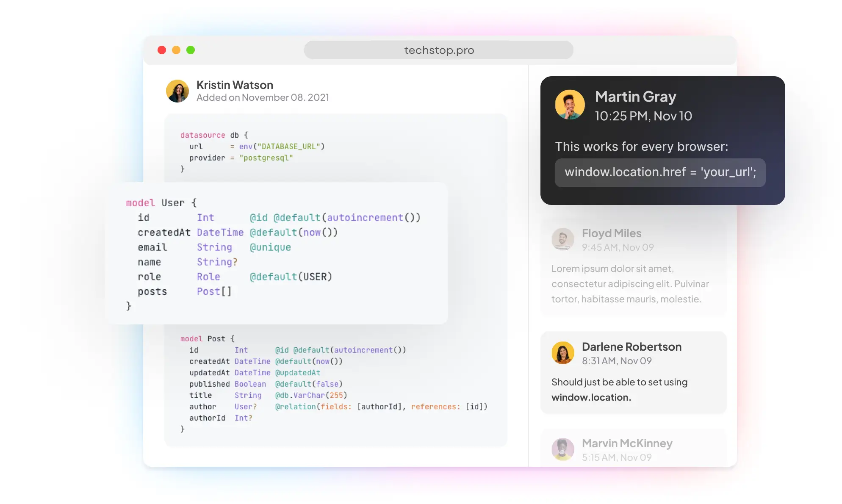Click Darlene Robertson's name heading
The image size is (842, 504).
pyautogui.click(x=631, y=347)
